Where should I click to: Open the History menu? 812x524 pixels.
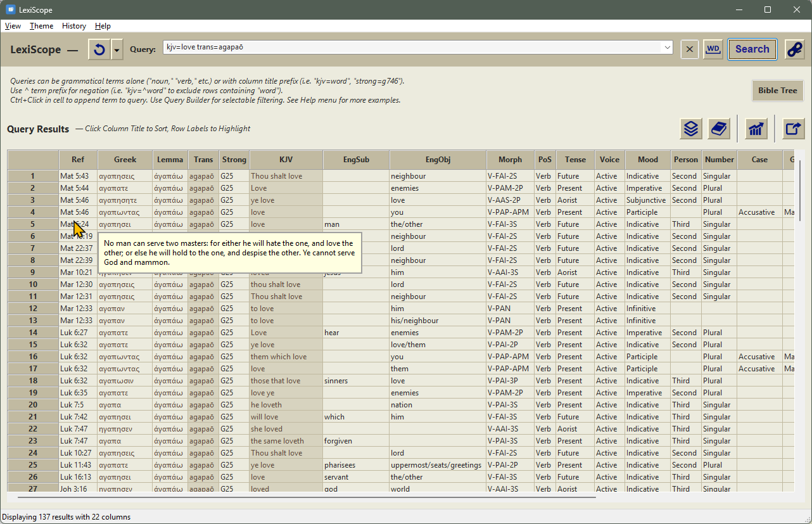click(x=73, y=26)
